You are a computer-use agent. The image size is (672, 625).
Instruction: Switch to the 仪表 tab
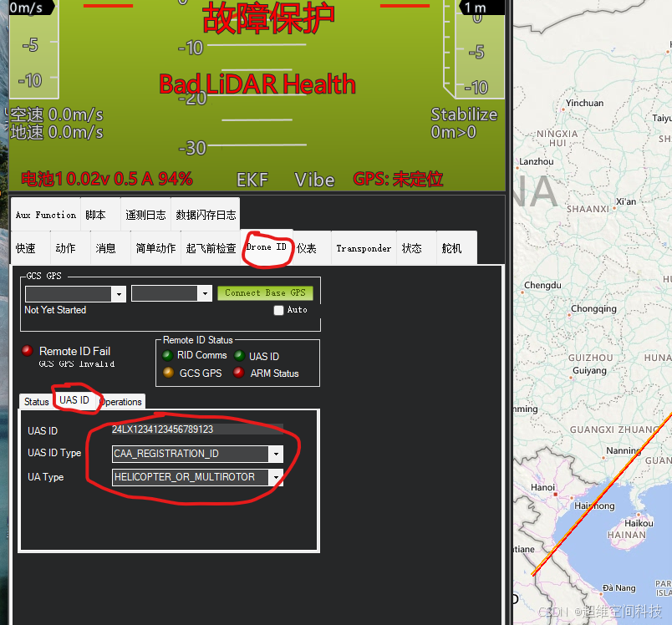(312, 248)
